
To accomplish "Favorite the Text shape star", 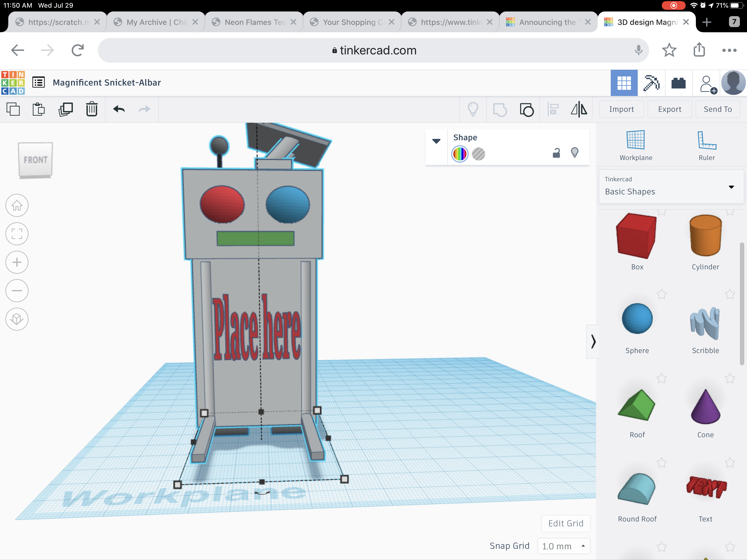I will [730, 462].
